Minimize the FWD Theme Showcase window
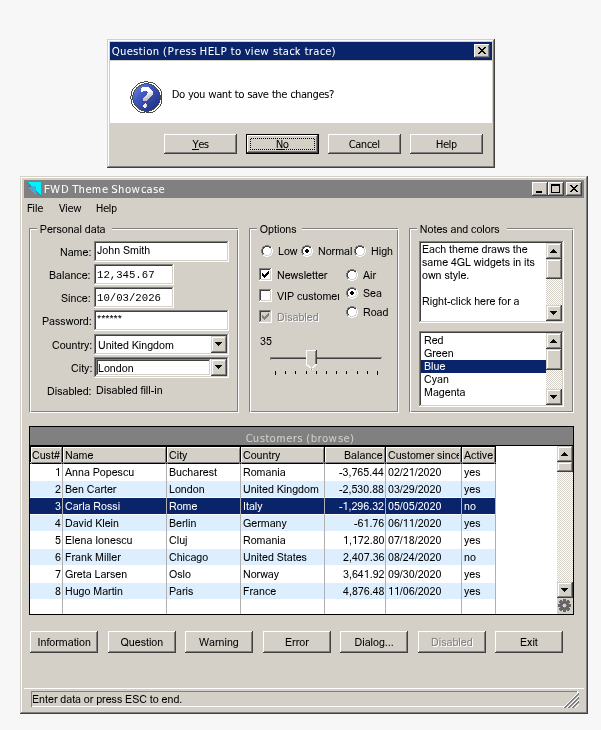Image resolution: width=601 pixels, height=730 pixels. point(539,189)
